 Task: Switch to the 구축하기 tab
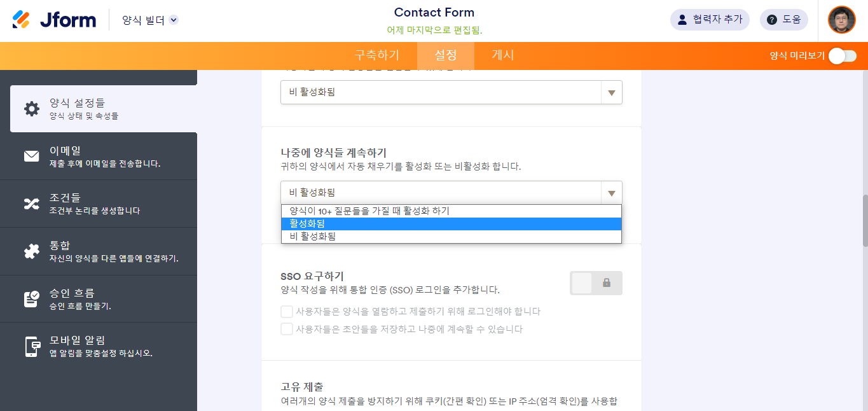tap(377, 55)
